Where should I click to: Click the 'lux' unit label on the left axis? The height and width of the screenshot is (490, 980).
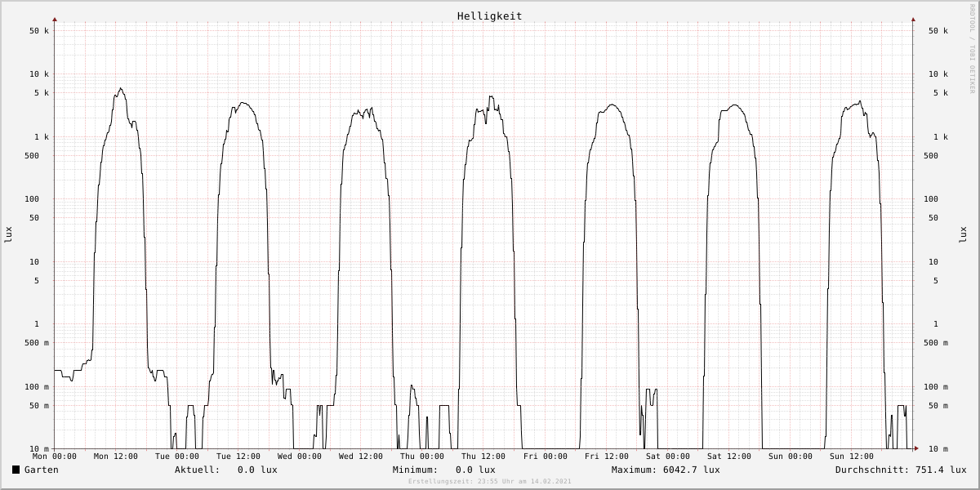click(x=8, y=235)
